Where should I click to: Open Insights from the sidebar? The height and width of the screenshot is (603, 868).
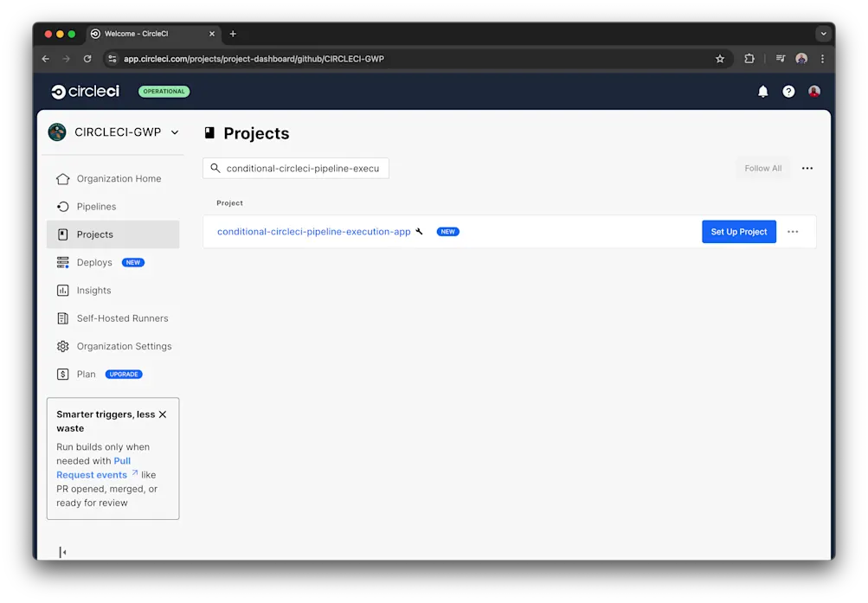pyautogui.click(x=94, y=290)
